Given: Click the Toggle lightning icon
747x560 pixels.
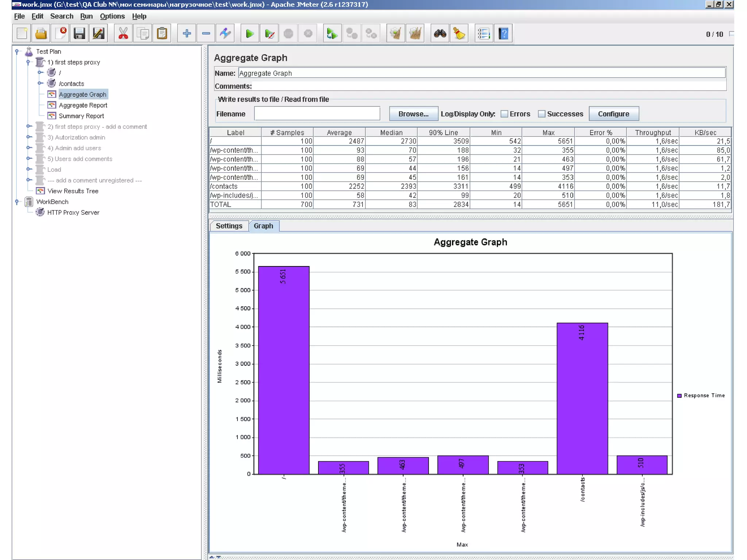Looking at the screenshot, I should tap(225, 34).
